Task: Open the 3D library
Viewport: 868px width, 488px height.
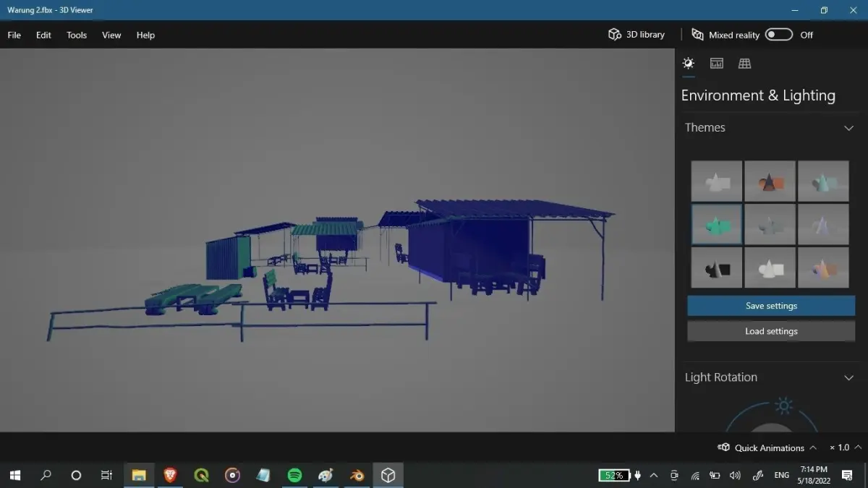Action: click(x=637, y=35)
